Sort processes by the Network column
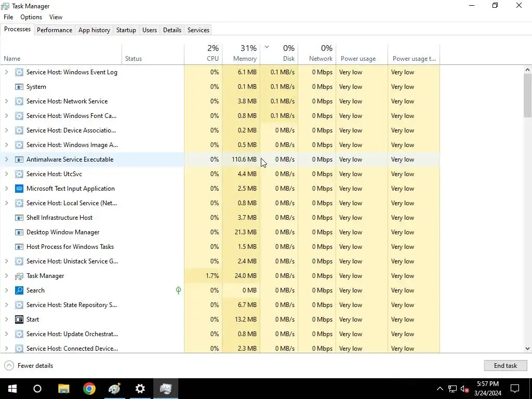 point(317,54)
